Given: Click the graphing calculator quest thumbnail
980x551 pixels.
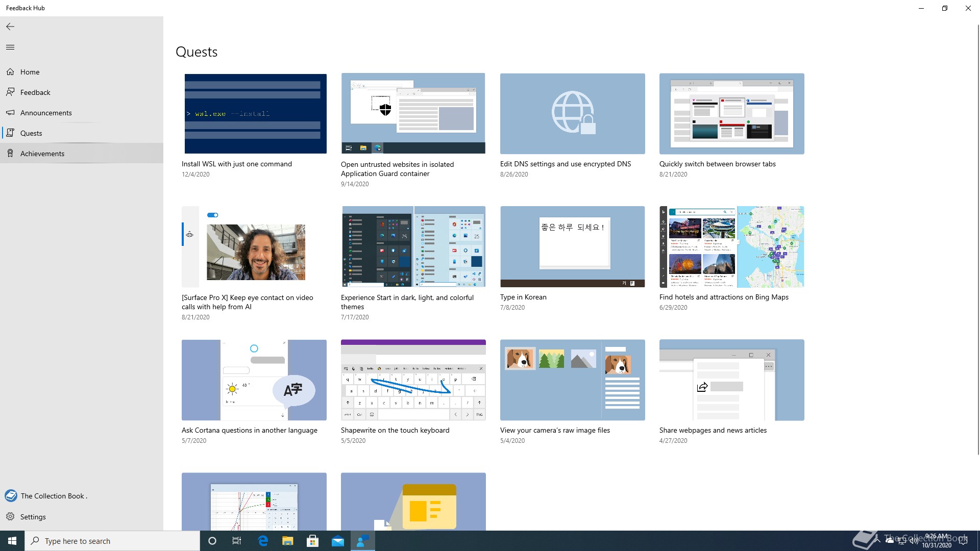Looking at the screenshot, I should (254, 502).
